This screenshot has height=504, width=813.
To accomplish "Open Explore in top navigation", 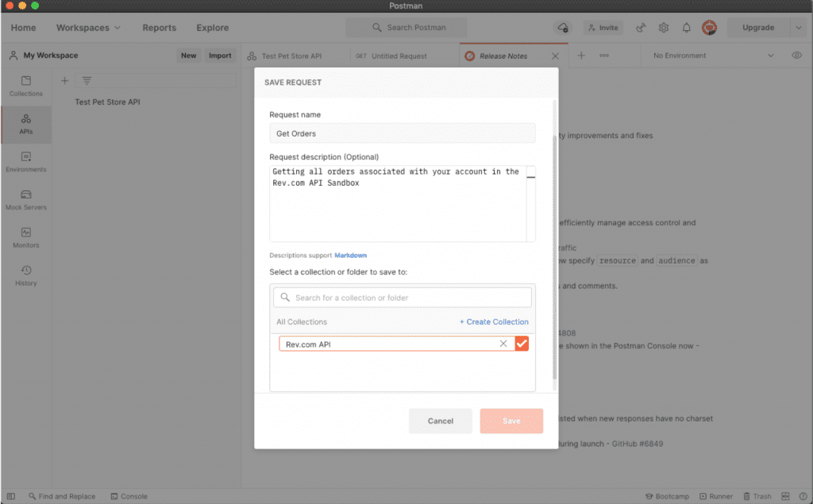I will 212,28.
